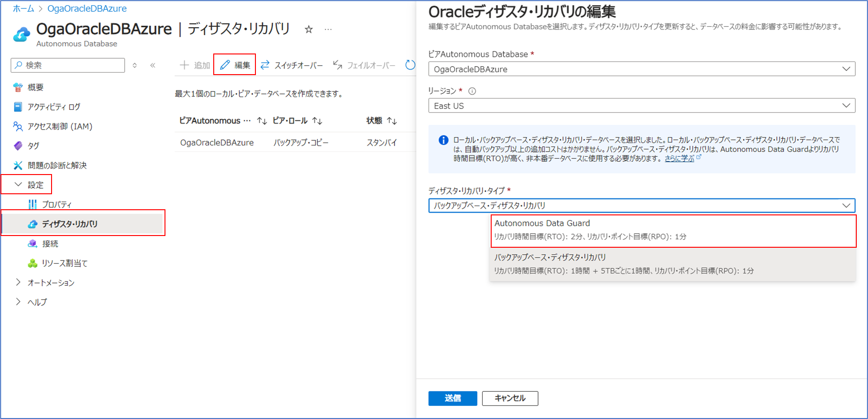Open the リージョン East US dropdown
This screenshot has height=419, width=868.
[x=642, y=106]
